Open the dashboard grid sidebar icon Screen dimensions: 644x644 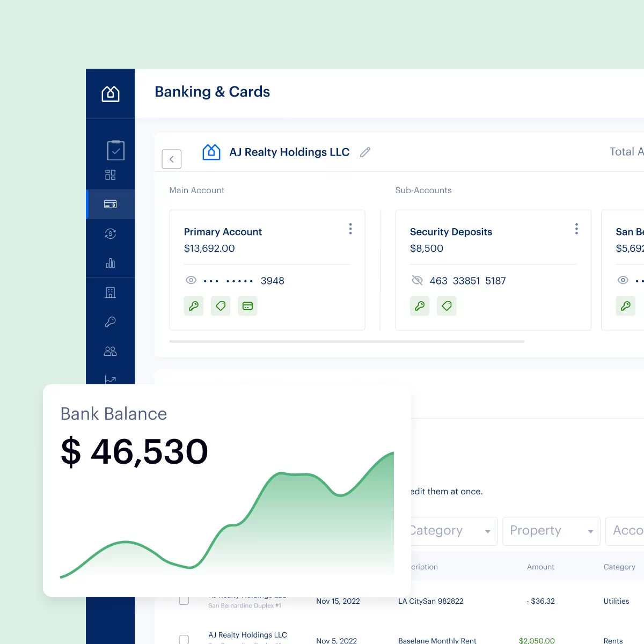[111, 175]
